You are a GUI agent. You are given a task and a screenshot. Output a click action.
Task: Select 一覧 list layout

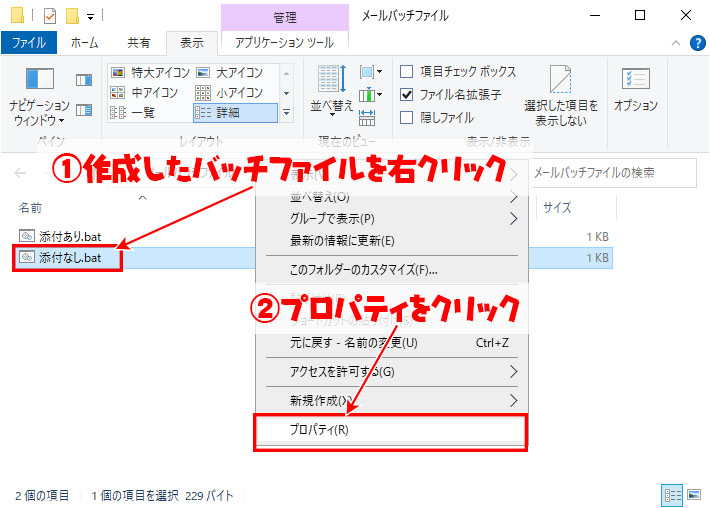click(134, 113)
